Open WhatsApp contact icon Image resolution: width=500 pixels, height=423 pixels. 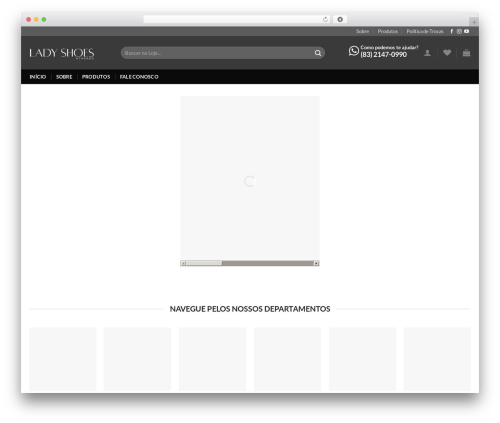[x=354, y=51]
